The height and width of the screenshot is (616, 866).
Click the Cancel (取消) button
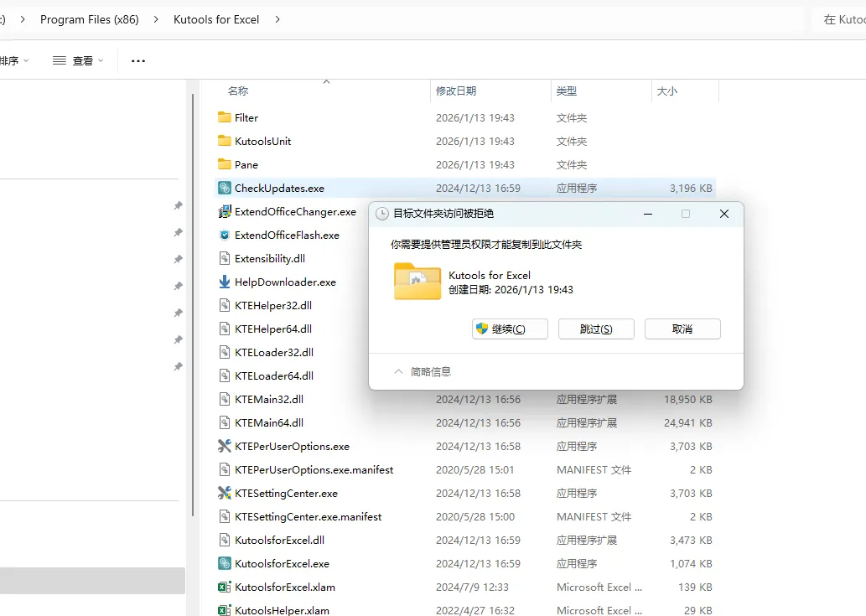[682, 329]
